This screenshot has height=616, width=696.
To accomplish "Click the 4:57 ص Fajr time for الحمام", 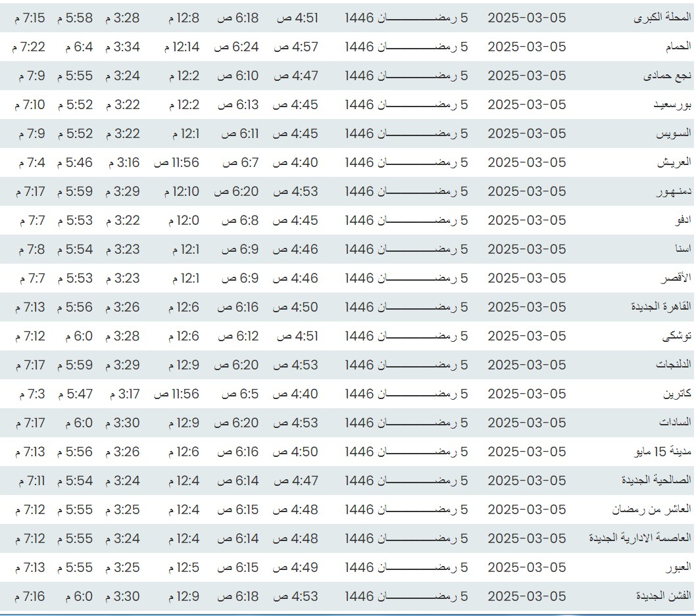I will point(295,47).
